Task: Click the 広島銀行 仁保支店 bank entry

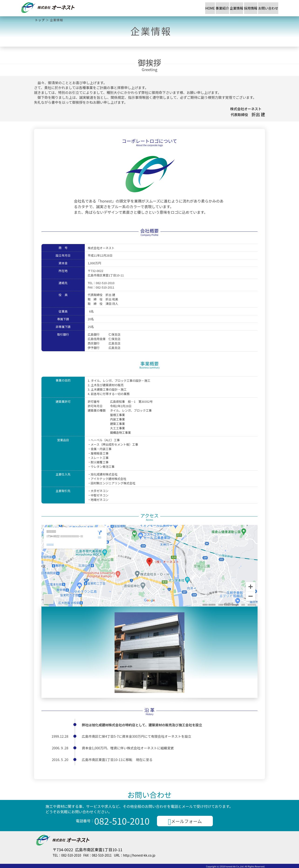Action: coord(104,335)
